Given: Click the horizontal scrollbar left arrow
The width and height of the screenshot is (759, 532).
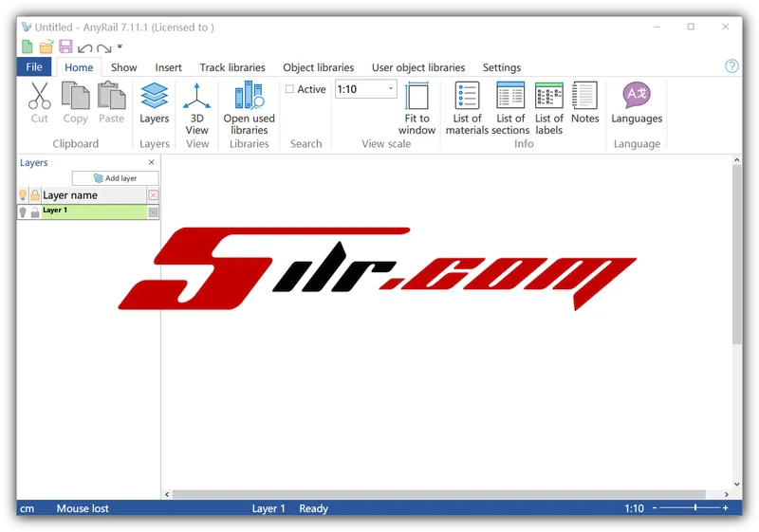Looking at the screenshot, I should [167, 494].
